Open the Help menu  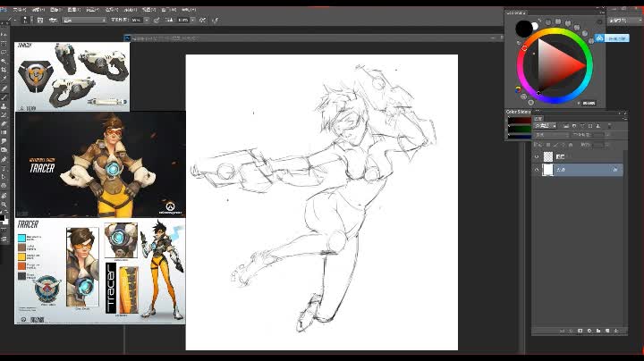(x=190, y=10)
